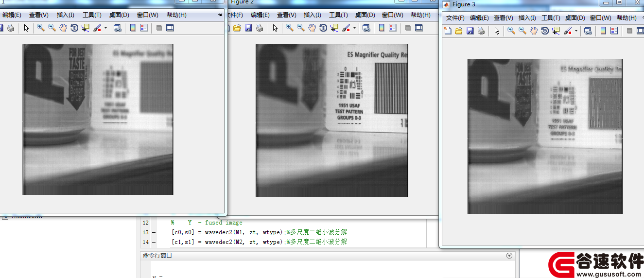Click the new figure icon in Figure 3
Viewport: 644px width, 278px height.
(x=448, y=31)
